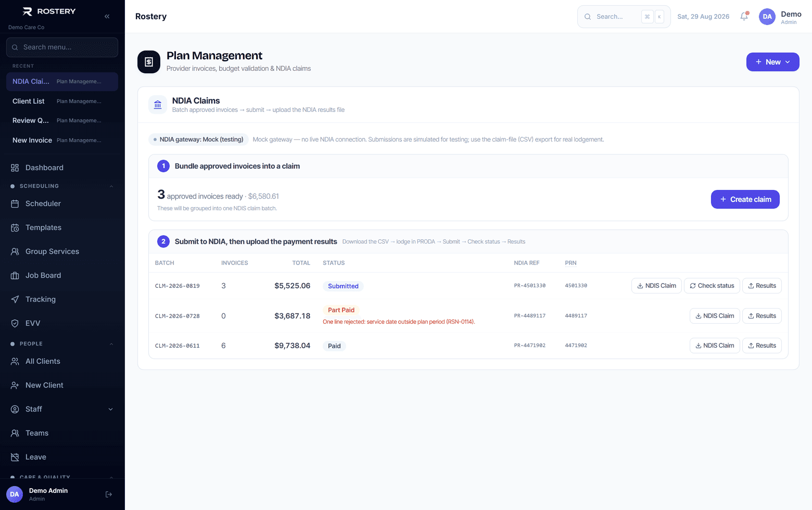Upload Results for CLM-2026-0611
Viewport: 812px width, 510px height.
point(762,346)
